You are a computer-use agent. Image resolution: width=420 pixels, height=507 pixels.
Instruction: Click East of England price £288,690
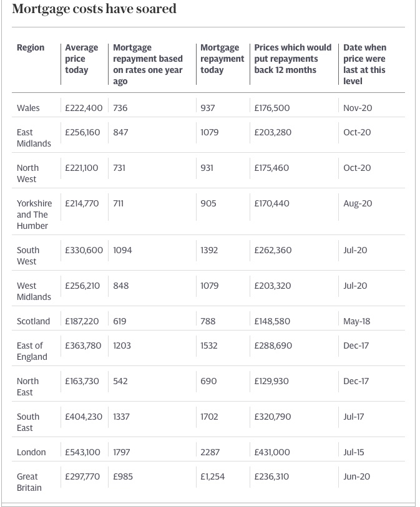pos(273,345)
